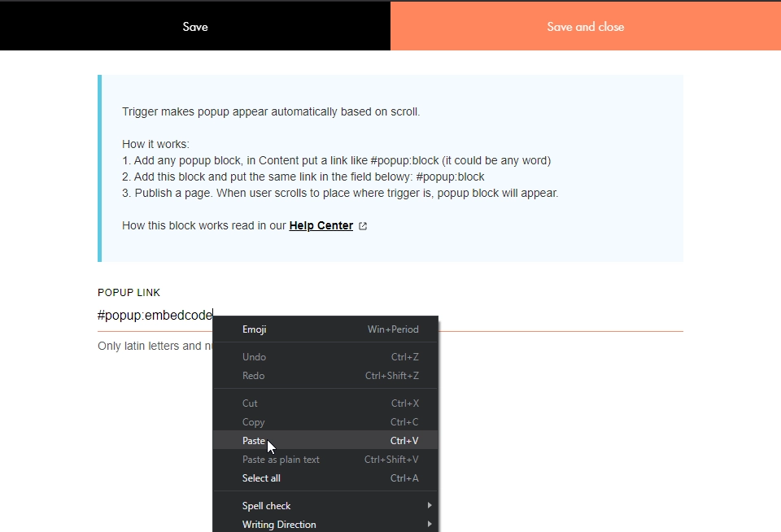Open the Help Center link
The image size is (781, 532).
pos(321,225)
